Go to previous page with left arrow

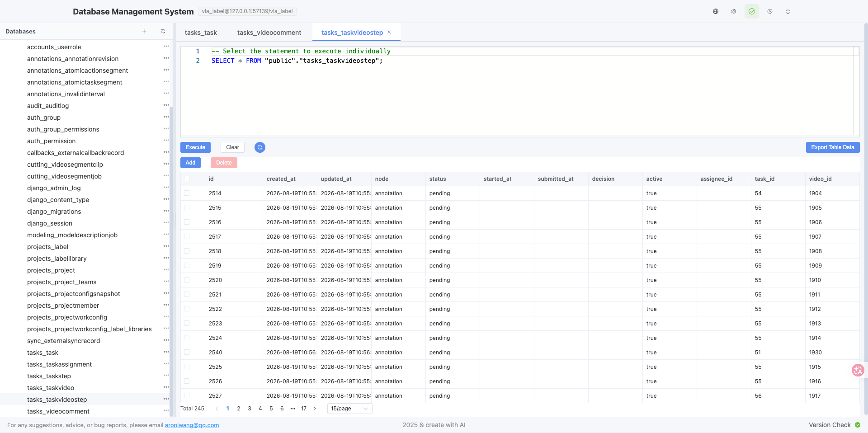(x=217, y=409)
